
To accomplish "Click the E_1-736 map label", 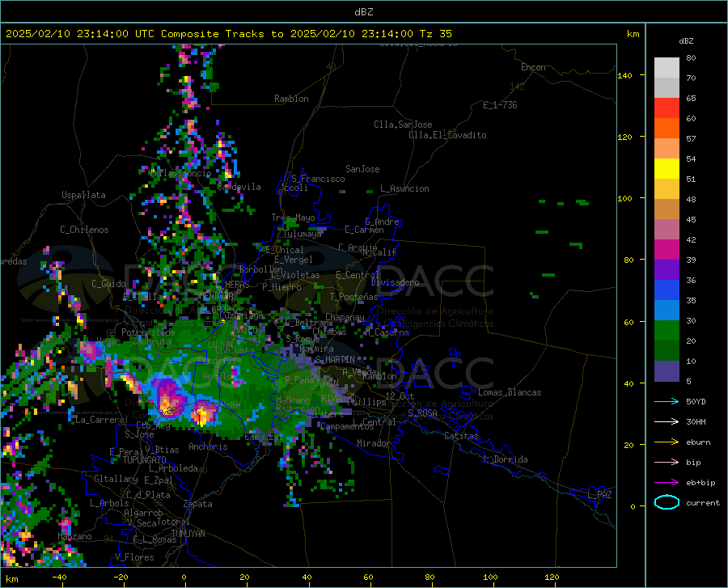I will point(500,105).
